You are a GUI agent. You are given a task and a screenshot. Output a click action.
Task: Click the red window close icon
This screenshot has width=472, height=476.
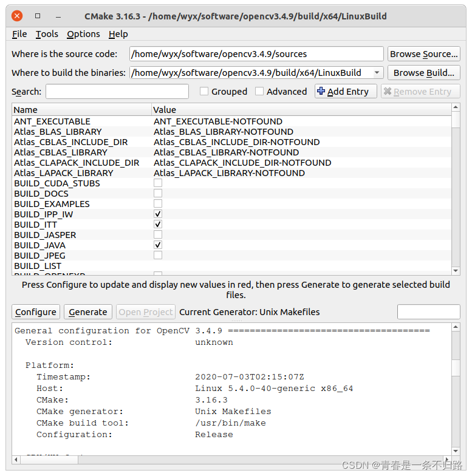[17, 16]
